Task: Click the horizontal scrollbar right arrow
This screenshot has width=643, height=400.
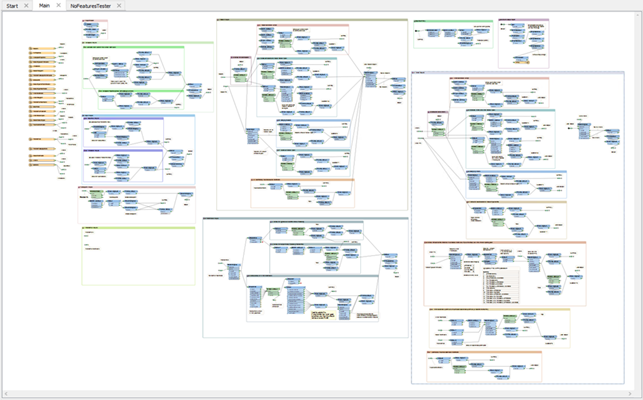Action: pos(631,394)
